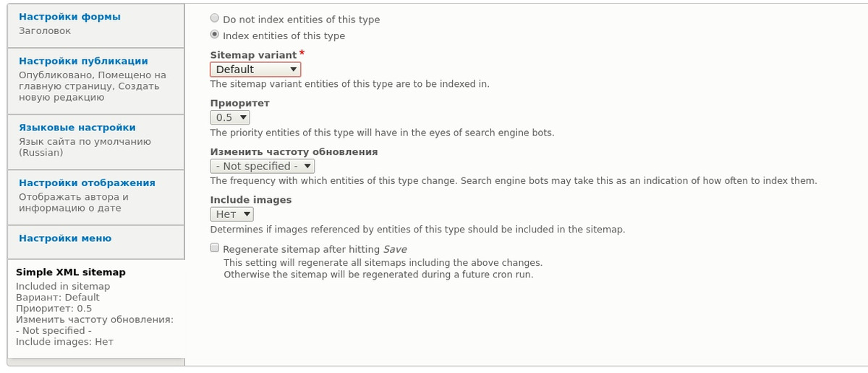Image resolution: width=868 pixels, height=373 pixels.
Task: Open the Sitemap variant 'Default' dropdown
Action: pyautogui.click(x=255, y=70)
